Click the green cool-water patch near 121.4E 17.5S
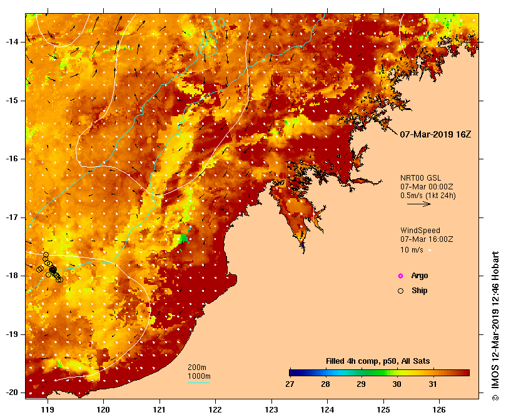Image resolution: width=506 pixels, height=420 pixels. point(183,239)
